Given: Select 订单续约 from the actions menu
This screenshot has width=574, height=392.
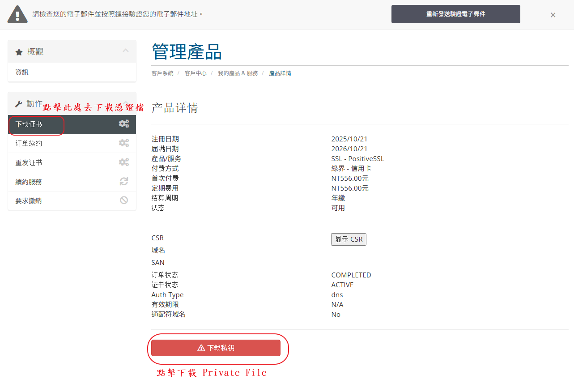Looking at the screenshot, I should click(x=29, y=144).
